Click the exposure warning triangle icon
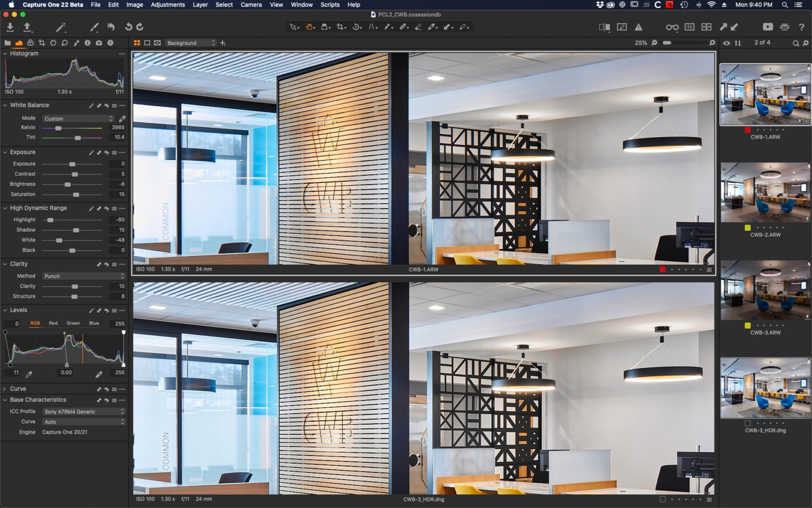 click(639, 26)
